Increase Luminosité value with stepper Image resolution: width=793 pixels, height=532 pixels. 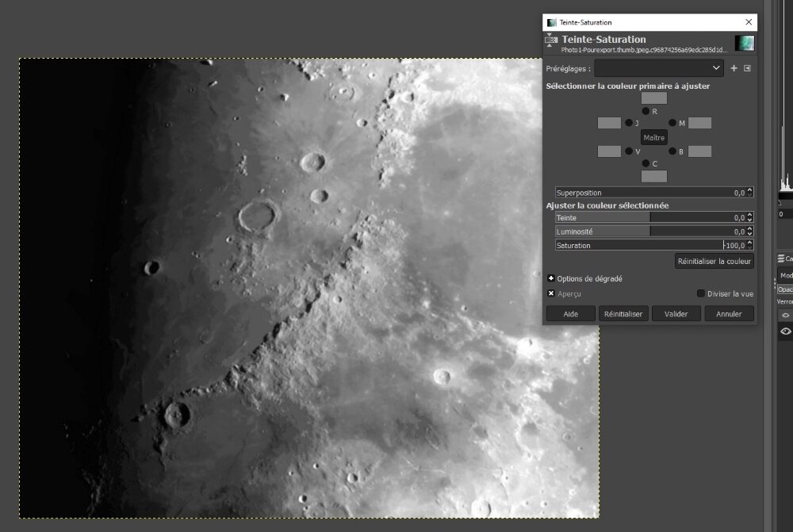750,228
